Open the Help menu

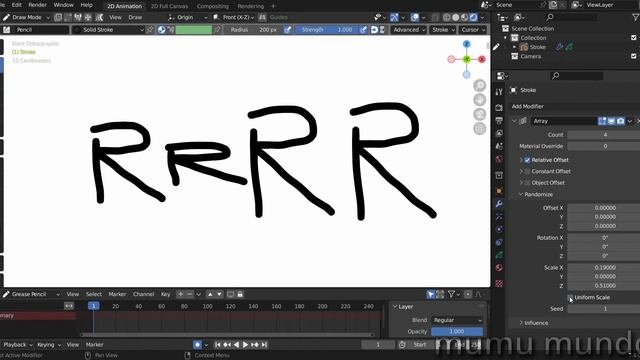pyautogui.click(x=87, y=5)
